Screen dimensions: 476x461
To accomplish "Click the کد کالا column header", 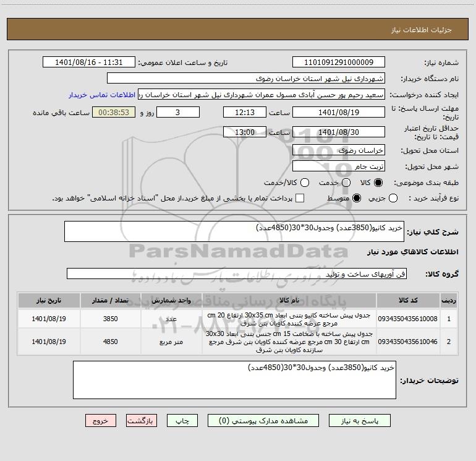I will point(408,300).
